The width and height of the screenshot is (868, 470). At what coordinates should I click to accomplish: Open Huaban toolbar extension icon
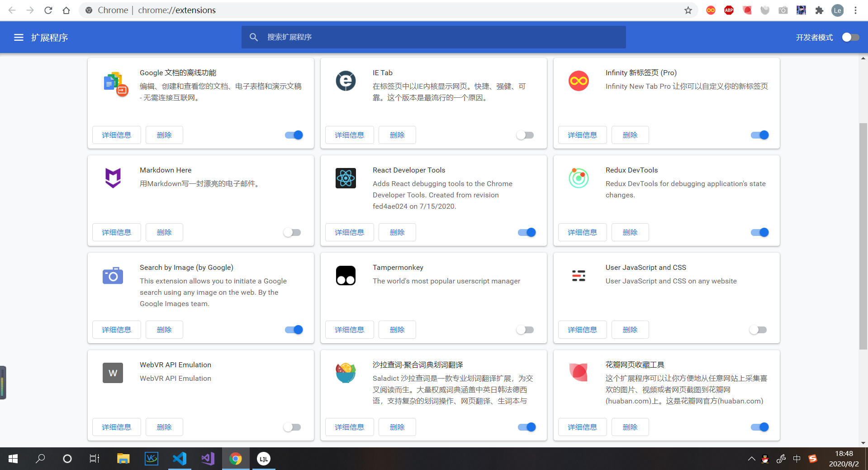point(747,10)
